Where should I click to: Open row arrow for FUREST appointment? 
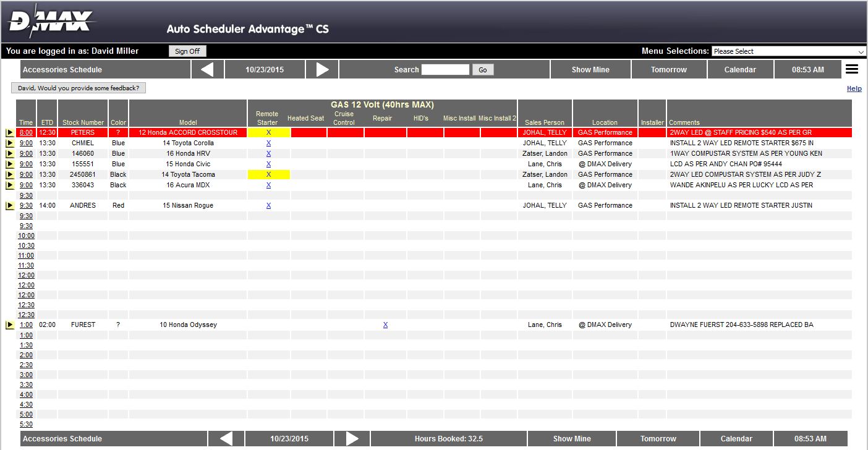coord(10,325)
